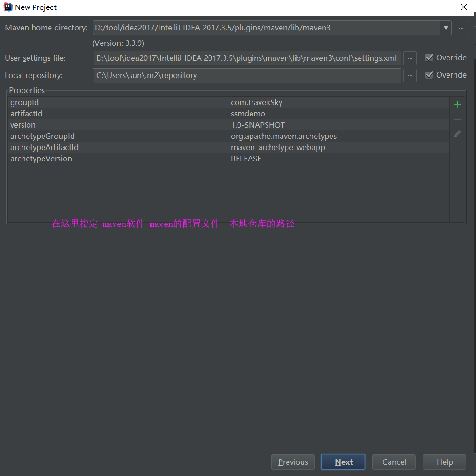476x476 pixels.
Task: Open the Maven home directory dropdown
Action: click(446, 28)
